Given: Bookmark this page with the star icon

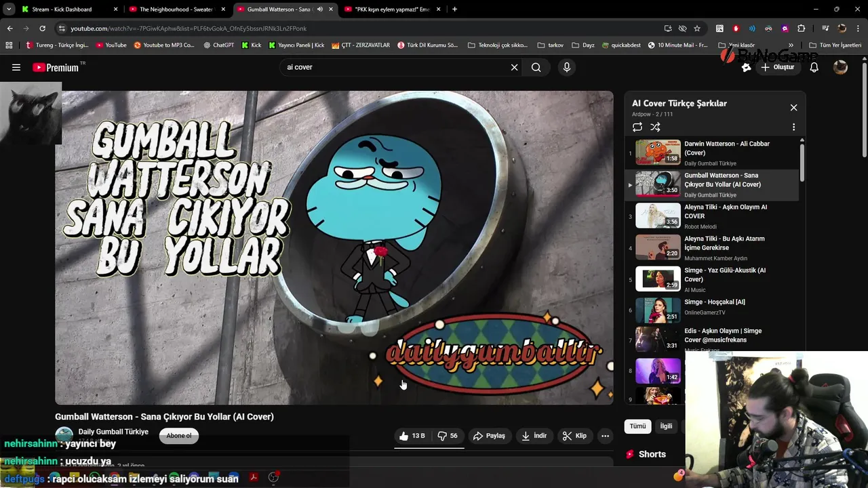Looking at the screenshot, I should click(x=697, y=28).
